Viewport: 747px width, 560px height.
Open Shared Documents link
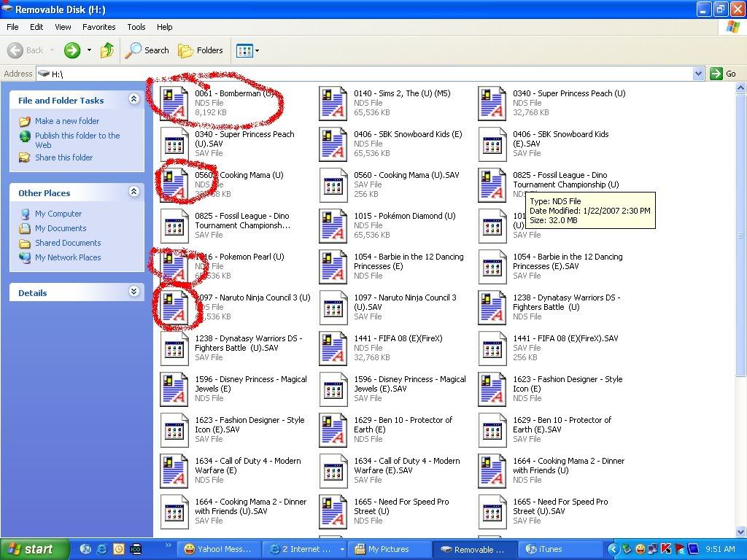pyautogui.click(x=68, y=243)
